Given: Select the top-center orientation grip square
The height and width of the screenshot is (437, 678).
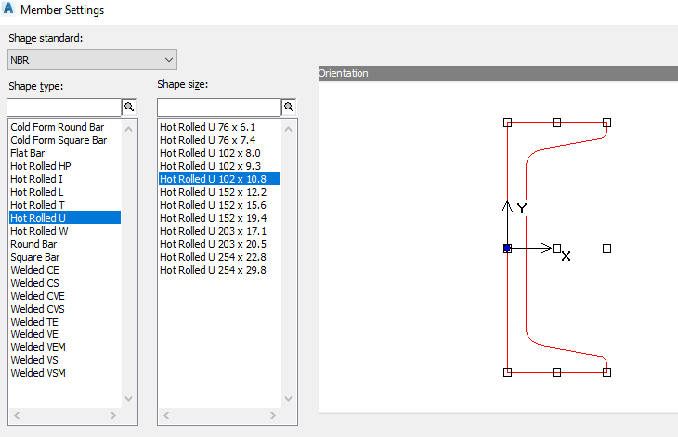Looking at the screenshot, I should [x=557, y=122].
